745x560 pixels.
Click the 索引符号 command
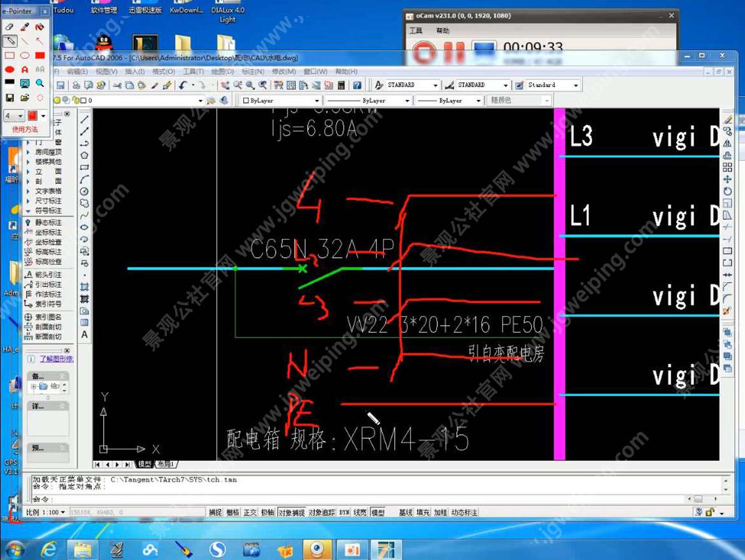tap(44, 304)
